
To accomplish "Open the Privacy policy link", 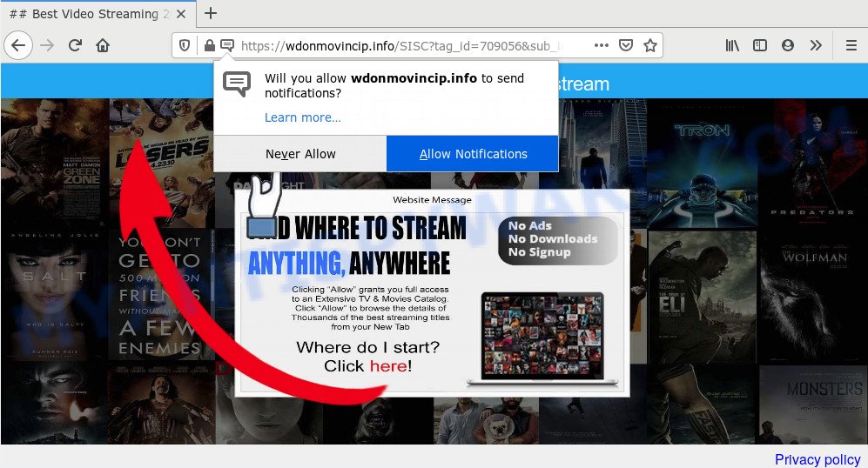I will tap(818, 459).
